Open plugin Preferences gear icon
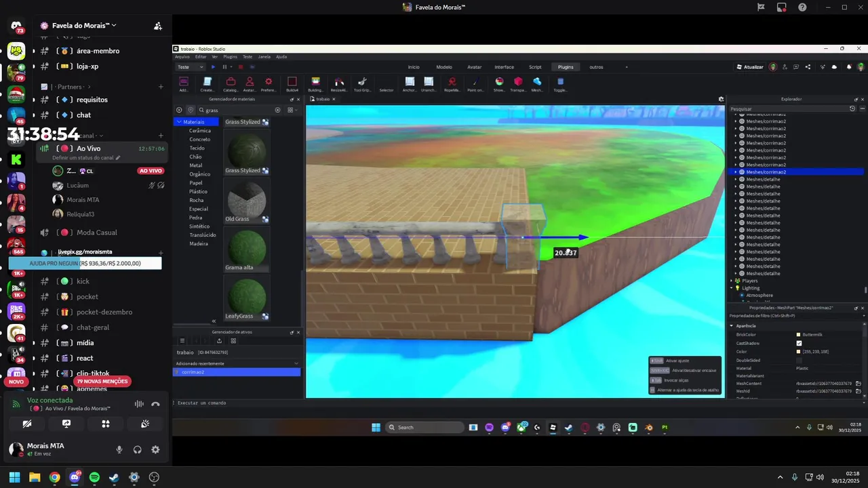 (x=269, y=84)
